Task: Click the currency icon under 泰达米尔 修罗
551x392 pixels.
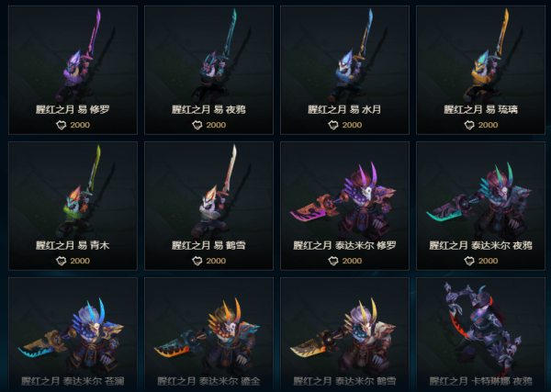Action: click(x=333, y=261)
